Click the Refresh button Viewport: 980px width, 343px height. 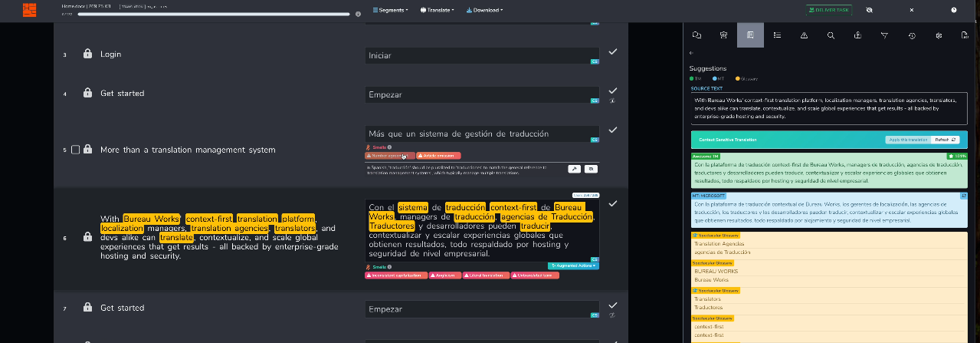(946, 140)
